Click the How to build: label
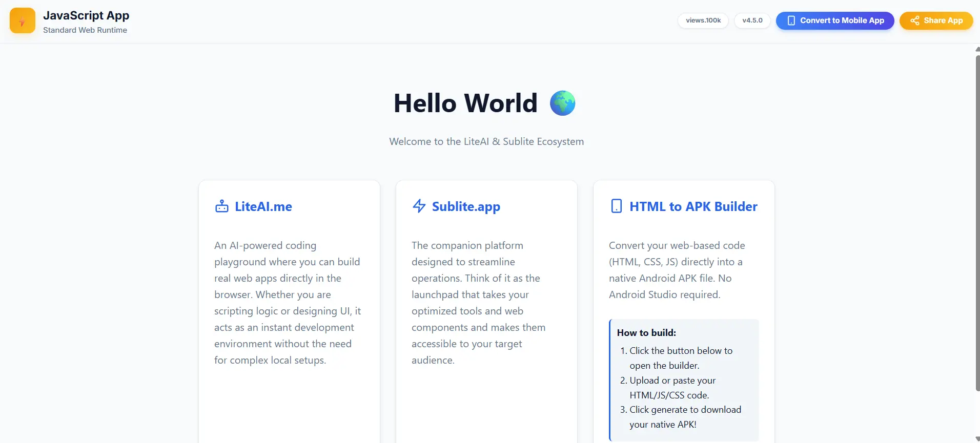The height and width of the screenshot is (443, 980). pos(646,332)
